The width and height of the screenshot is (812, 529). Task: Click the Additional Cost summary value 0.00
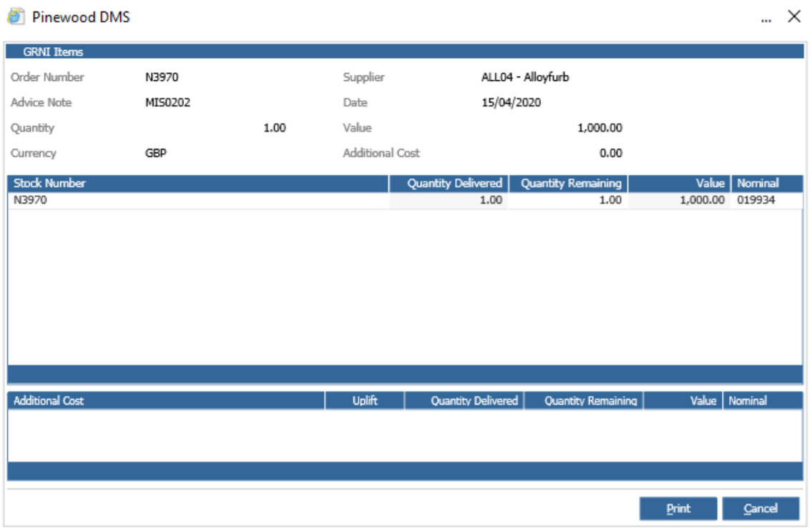pyautogui.click(x=610, y=153)
